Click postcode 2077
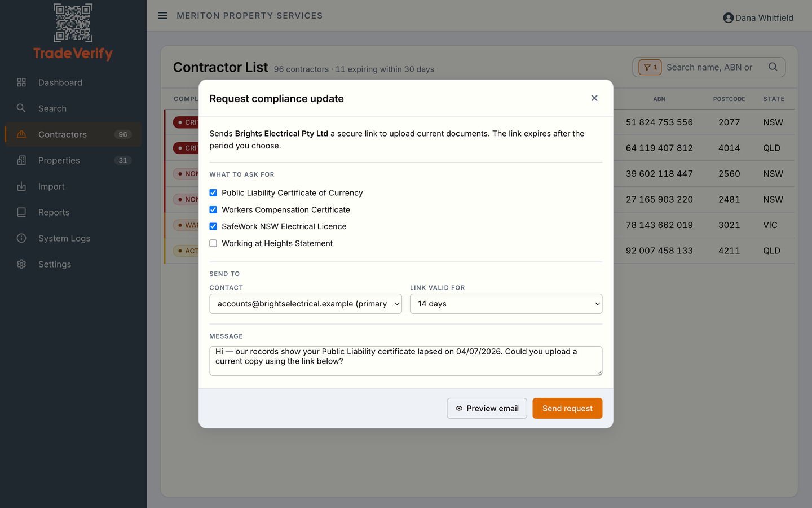Screen dimensions: 812x508 pyautogui.click(x=729, y=122)
